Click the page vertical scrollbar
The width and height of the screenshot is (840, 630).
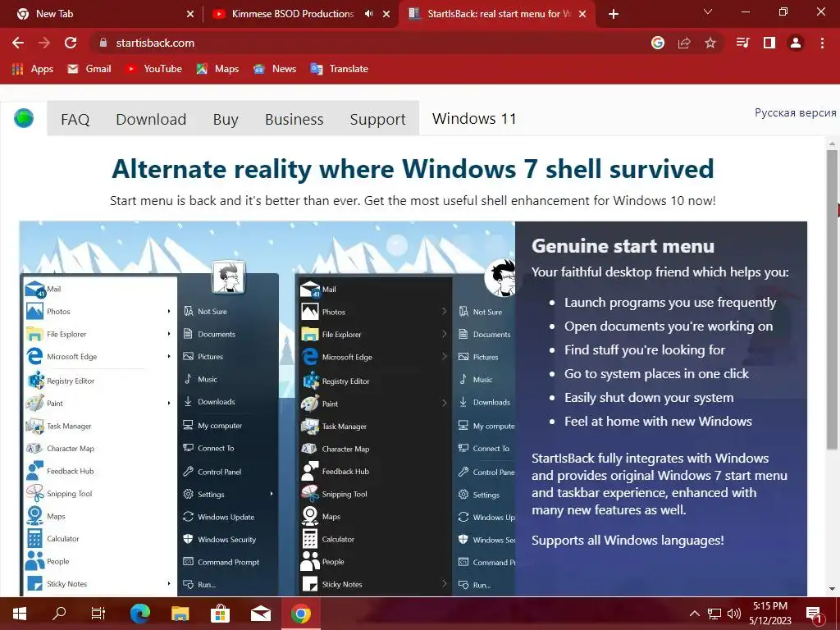coord(832,300)
